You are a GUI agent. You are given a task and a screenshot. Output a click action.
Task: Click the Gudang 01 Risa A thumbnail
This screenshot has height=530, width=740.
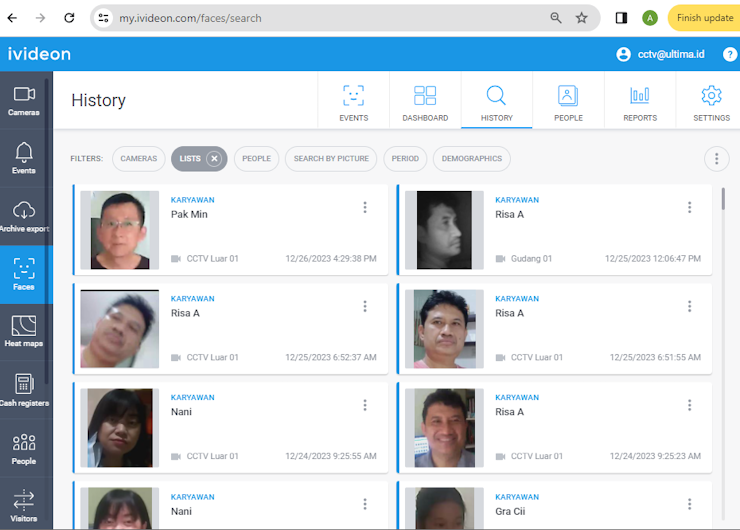(444, 230)
